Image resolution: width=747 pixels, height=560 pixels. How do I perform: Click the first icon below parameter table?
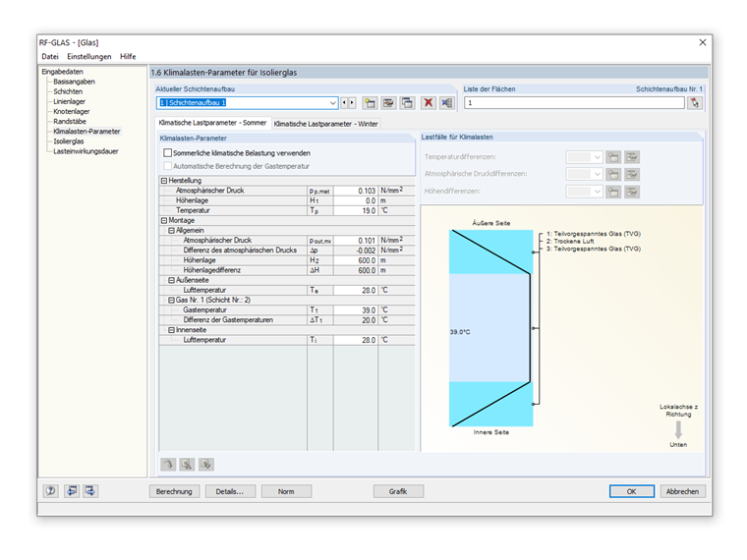(x=168, y=465)
